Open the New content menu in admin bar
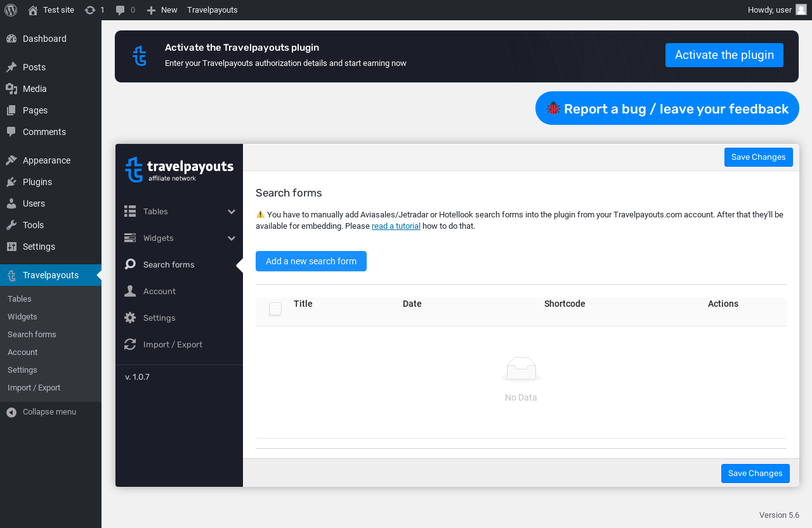The image size is (812, 528). point(162,10)
